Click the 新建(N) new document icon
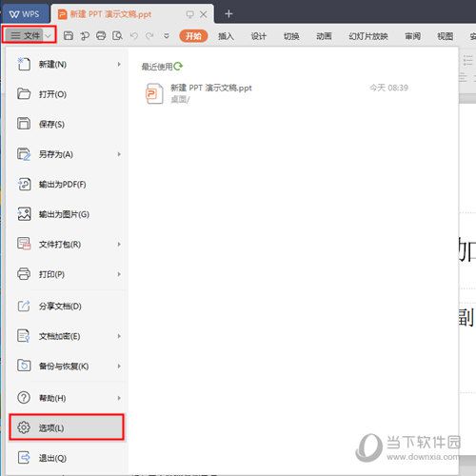 point(24,64)
